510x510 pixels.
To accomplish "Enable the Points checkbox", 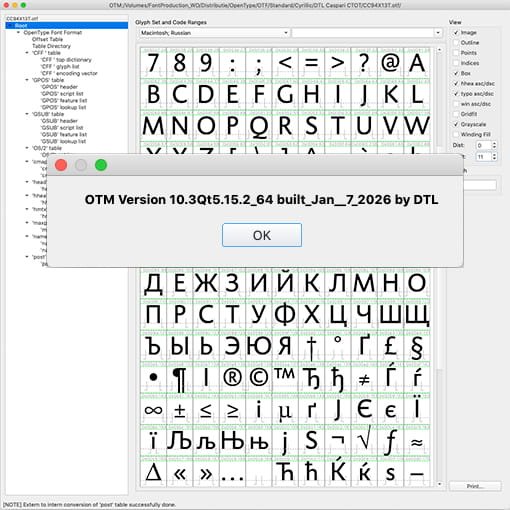I will pos(456,53).
